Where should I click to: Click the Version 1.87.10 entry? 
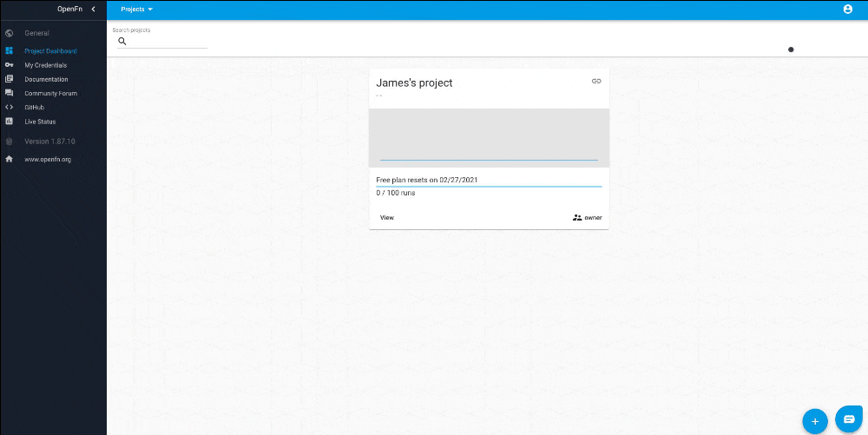pos(49,142)
